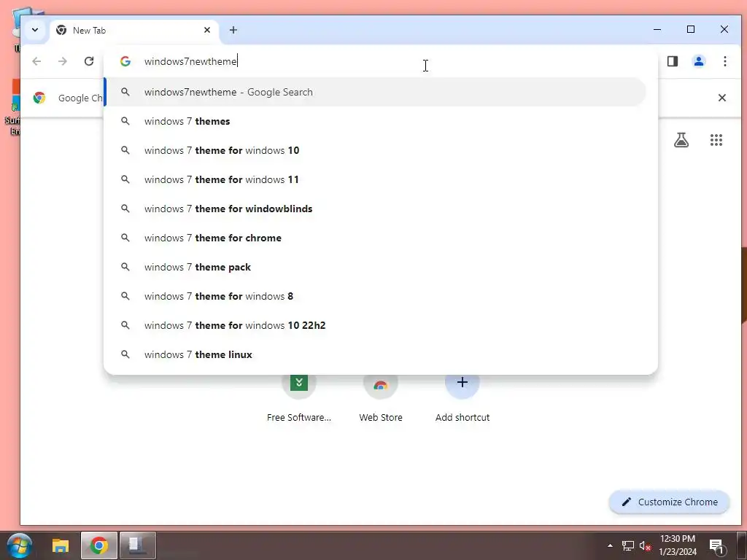Screen dimensions: 747x560
Task: Click Chrome logo in the infobar
Action: point(39,98)
